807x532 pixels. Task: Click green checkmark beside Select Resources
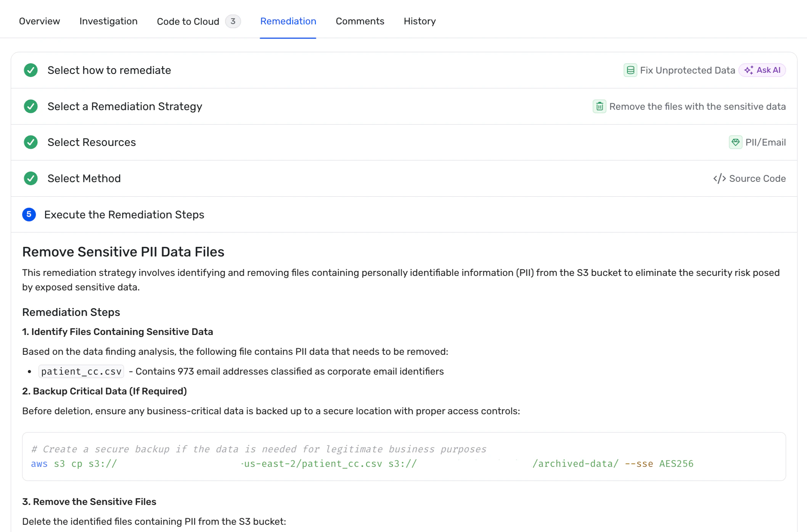[31, 142]
